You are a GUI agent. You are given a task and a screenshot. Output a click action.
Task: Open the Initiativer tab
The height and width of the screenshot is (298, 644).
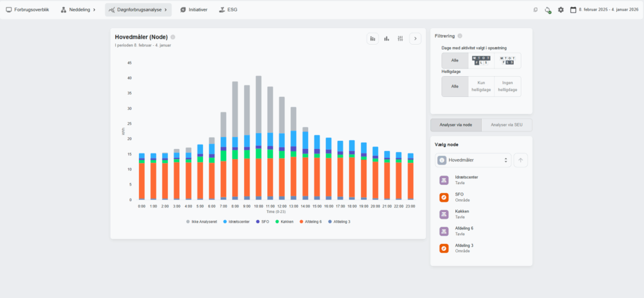pyautogui.click(x=194, y=9)
